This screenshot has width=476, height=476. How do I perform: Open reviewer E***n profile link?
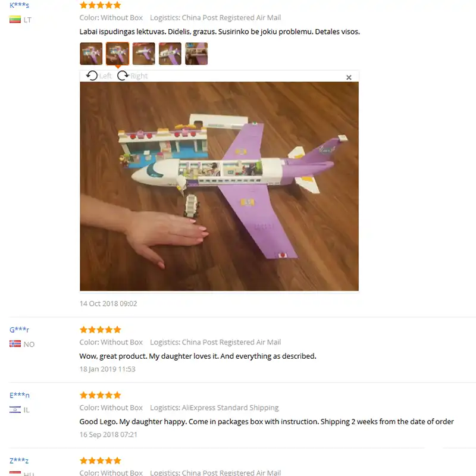[x=20, y=395]
